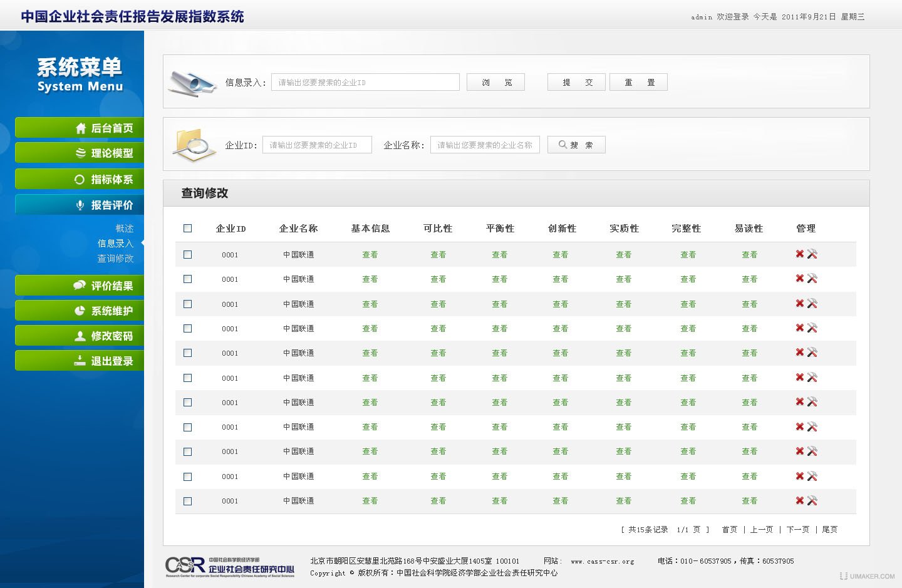The height and width of the screenshot is (588, 902).
Task: Click the 查询修改 panel title
Action: click(x=205, y=193)
